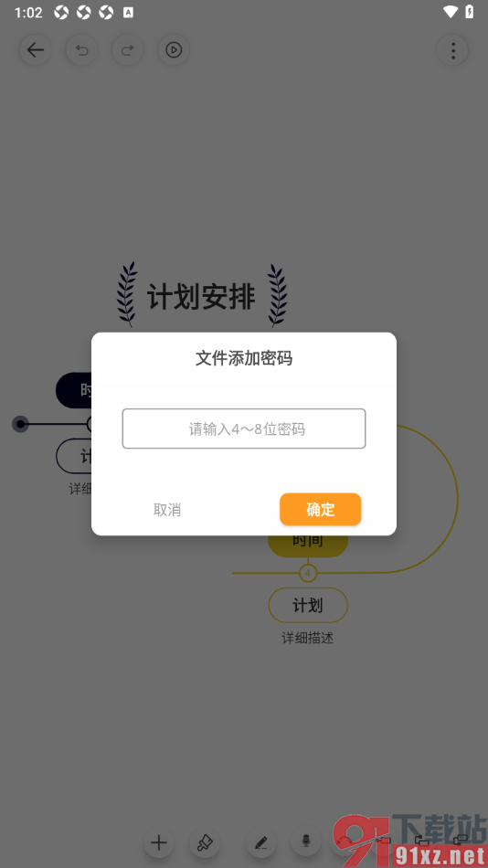488x868 pixels.
Task: Click the numbered circle 4 timeline marker
Action: (x=308, y=573)
